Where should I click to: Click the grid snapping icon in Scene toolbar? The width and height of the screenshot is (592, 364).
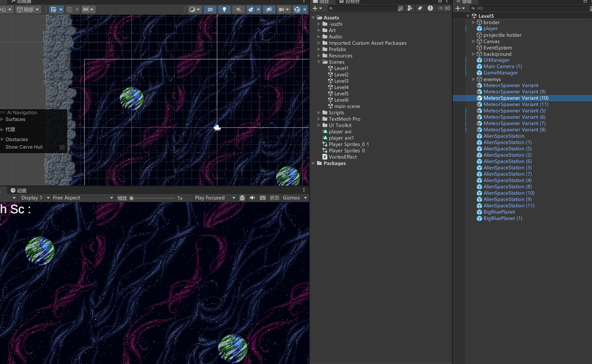point(70,9)
